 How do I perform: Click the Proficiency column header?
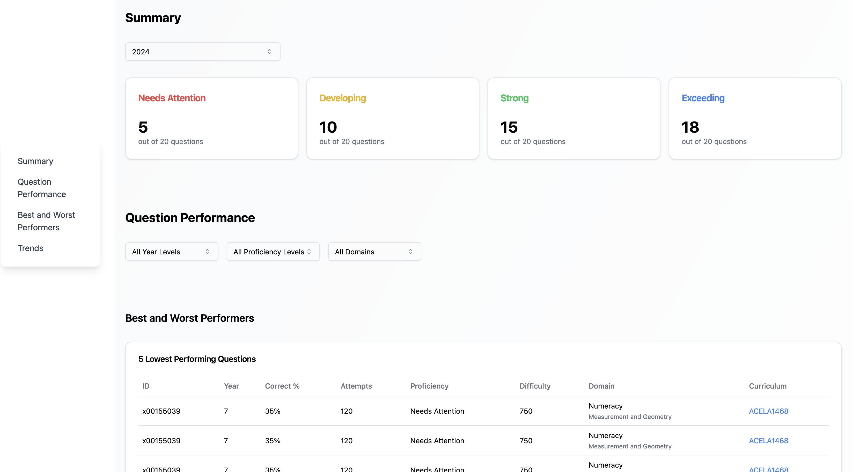(x=429, y=386)
